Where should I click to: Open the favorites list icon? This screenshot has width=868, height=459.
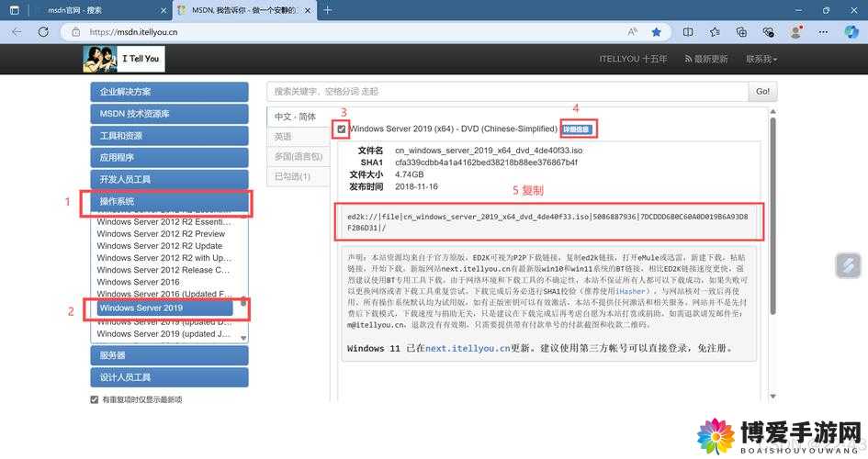click(x=715, y=32)
